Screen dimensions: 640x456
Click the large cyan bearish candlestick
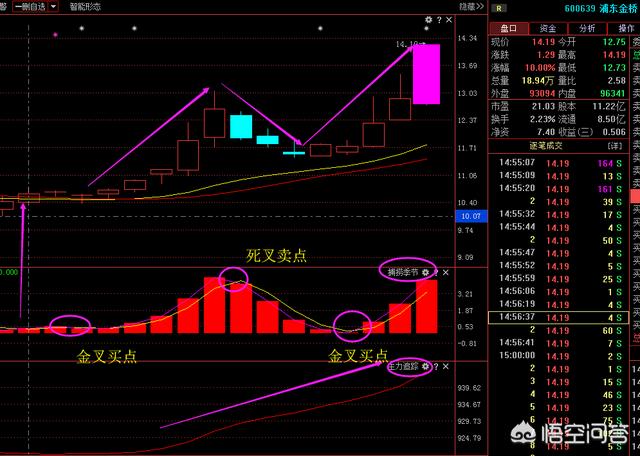pos(241,126)
